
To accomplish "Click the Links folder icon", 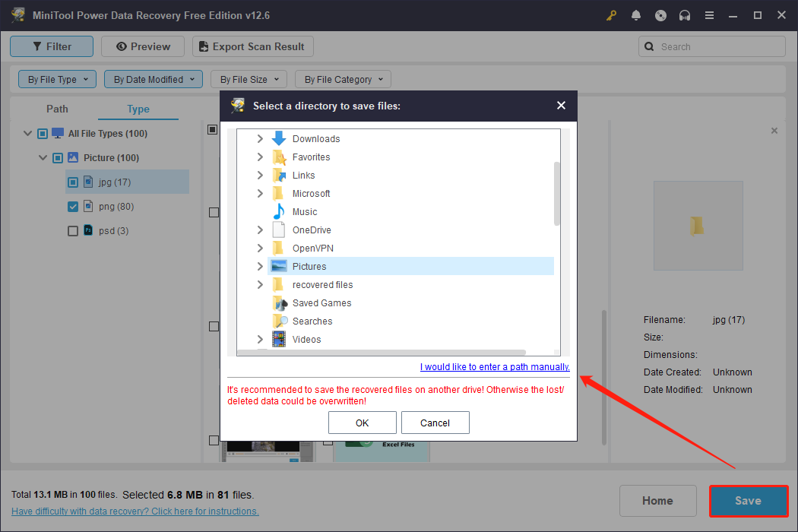I will click(279, 175).
